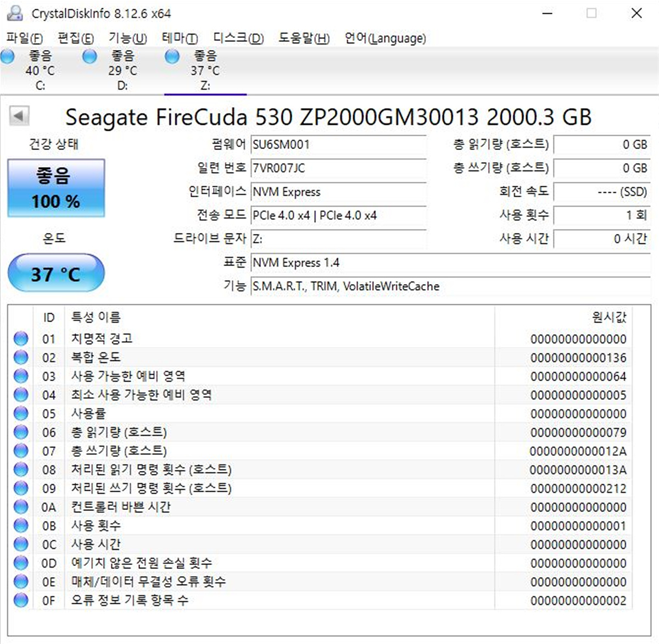The width and height of the screenshot is (659, 644).
Task: Select the 사용률 attribute name
Action: click(x=88, y=413)
